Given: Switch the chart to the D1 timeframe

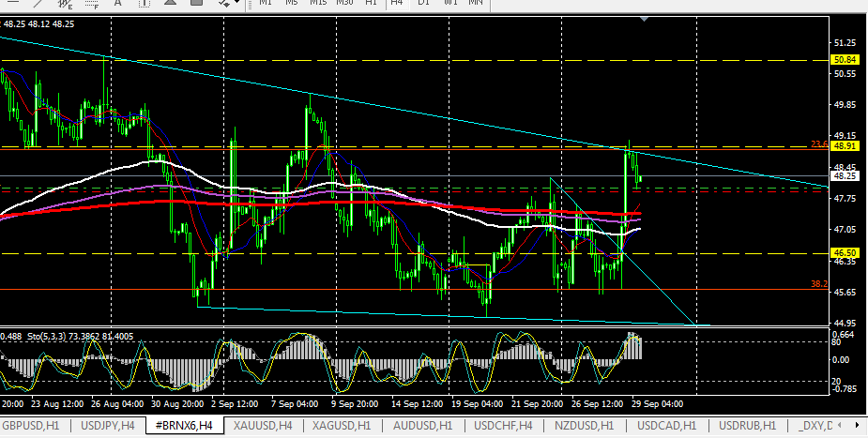Looking at the screenshot, I should 423,3.
